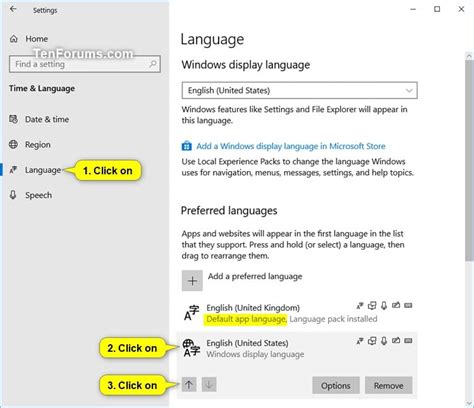Close the Settings window
The height and width of the screenshot is (408, 474).
click(461, 9)
